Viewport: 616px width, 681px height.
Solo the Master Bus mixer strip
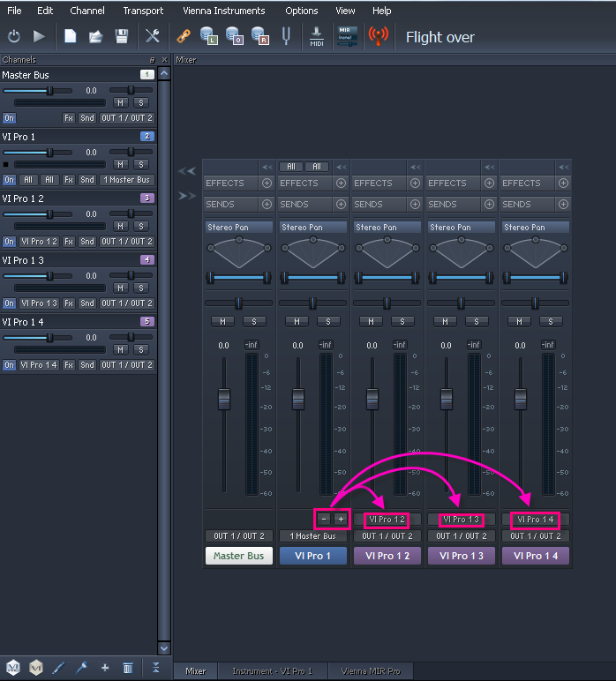point(254,322)
